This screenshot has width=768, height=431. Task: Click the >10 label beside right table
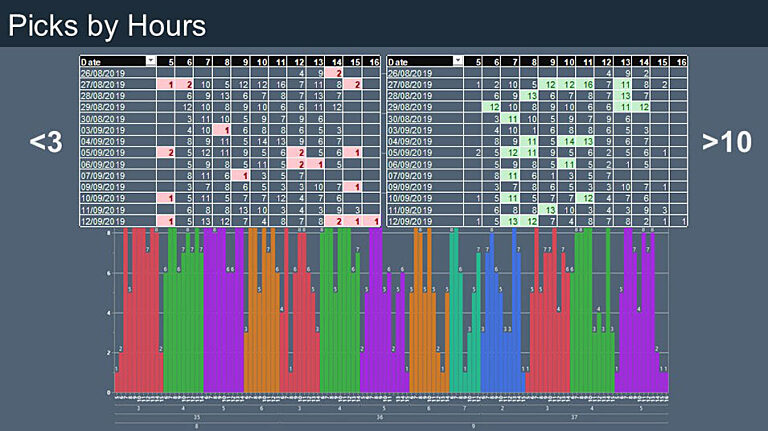click(x=726, y=143)
